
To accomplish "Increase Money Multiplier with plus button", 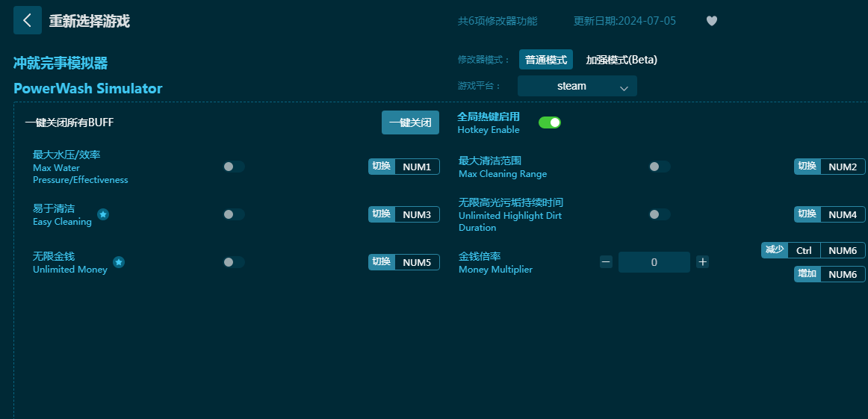I will [x=702, y=262].
